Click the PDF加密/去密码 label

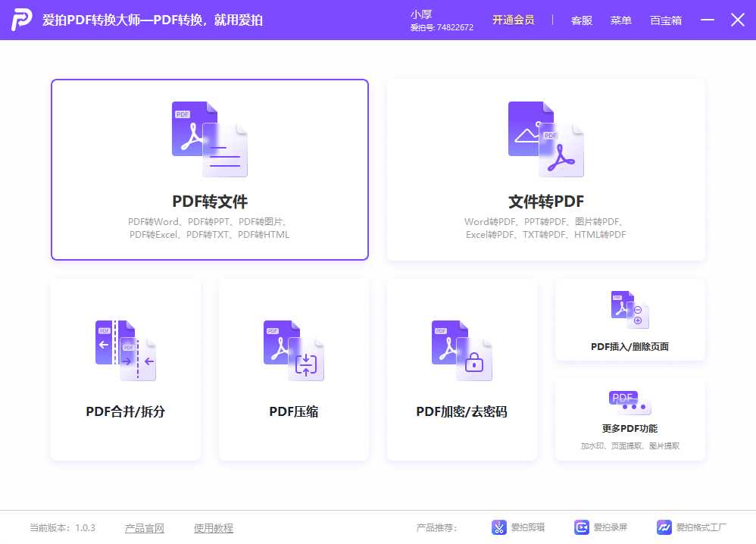pyautogui.click(x=462, y=411)
